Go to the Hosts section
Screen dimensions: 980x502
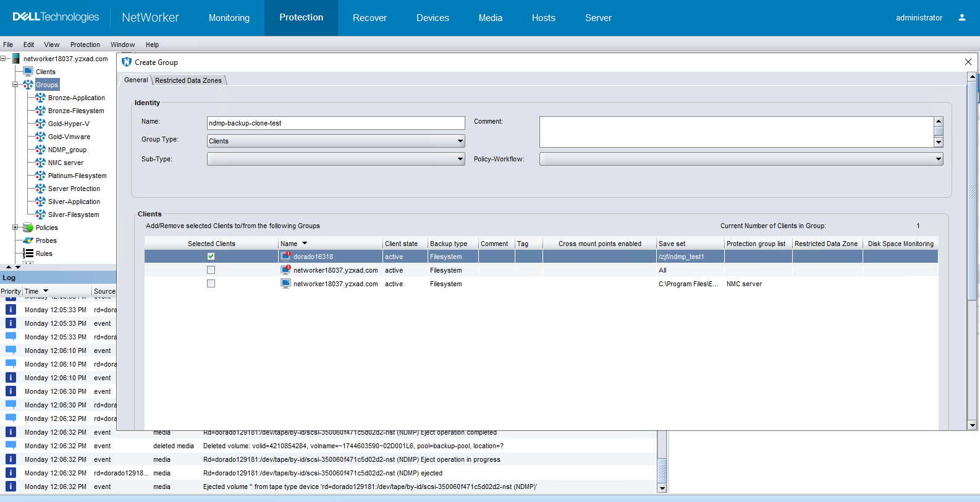[x=544, y=18]
